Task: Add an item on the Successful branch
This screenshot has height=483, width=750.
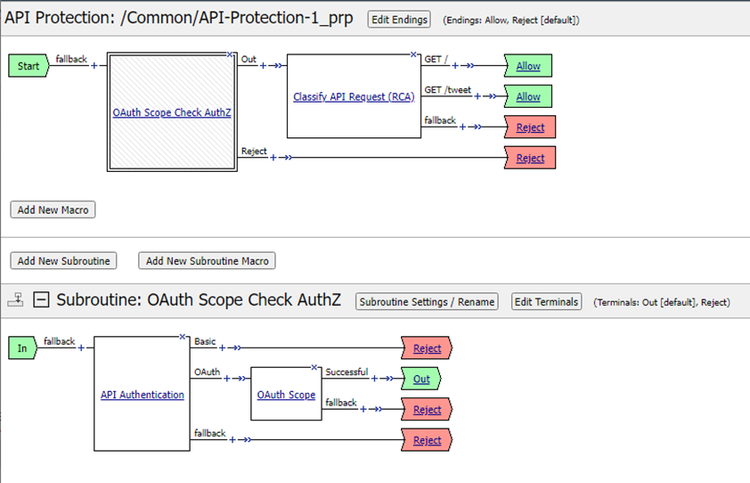Action: pos(375,379)
